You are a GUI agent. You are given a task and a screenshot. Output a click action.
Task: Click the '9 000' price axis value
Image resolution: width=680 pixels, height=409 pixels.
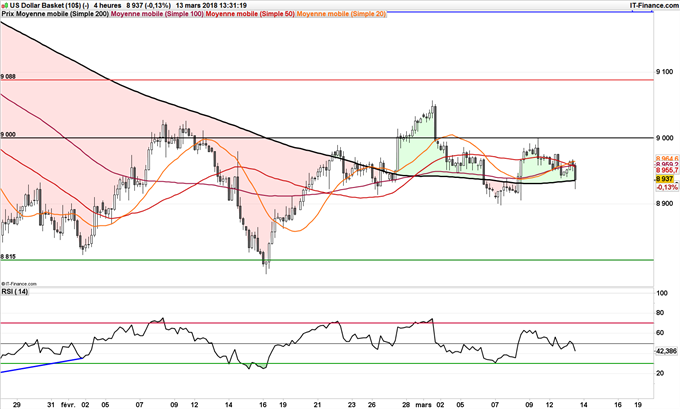click(665, 138)
